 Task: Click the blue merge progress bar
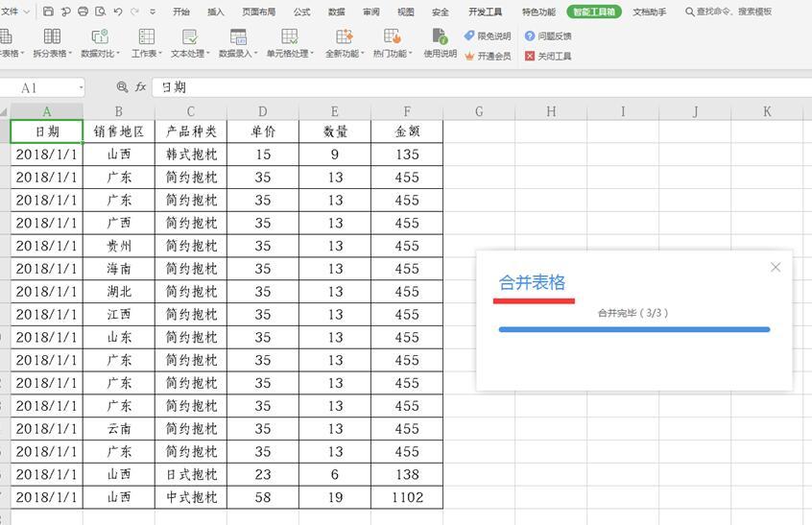point(633,329)
